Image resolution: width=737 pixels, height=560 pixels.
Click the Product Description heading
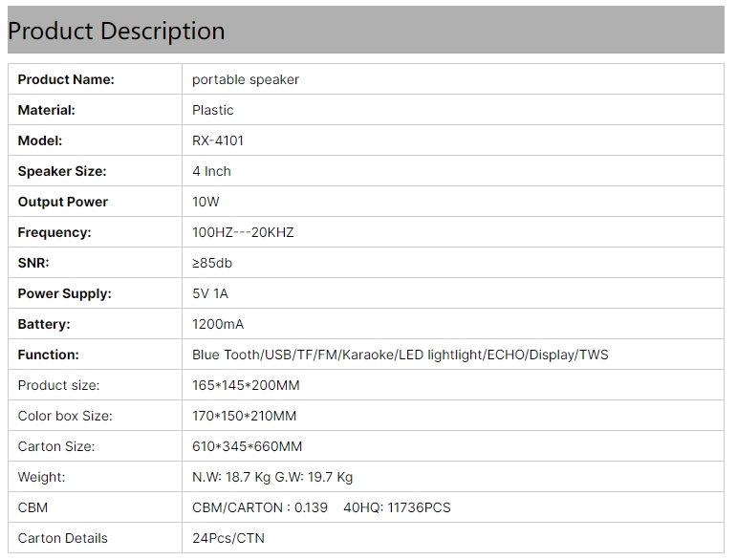(117, 31)
